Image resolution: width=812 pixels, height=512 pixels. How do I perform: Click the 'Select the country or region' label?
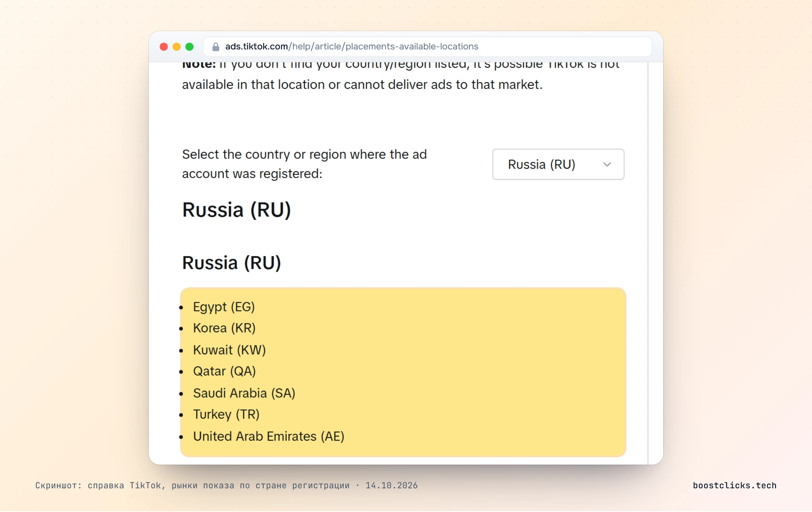tap(304, 164)
